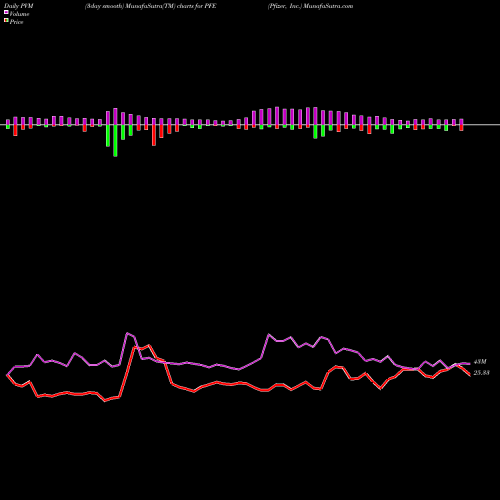The image size is (500, 500).
Task: Click the magenta Volume legend swatch
Action: (x=6, y=12)
